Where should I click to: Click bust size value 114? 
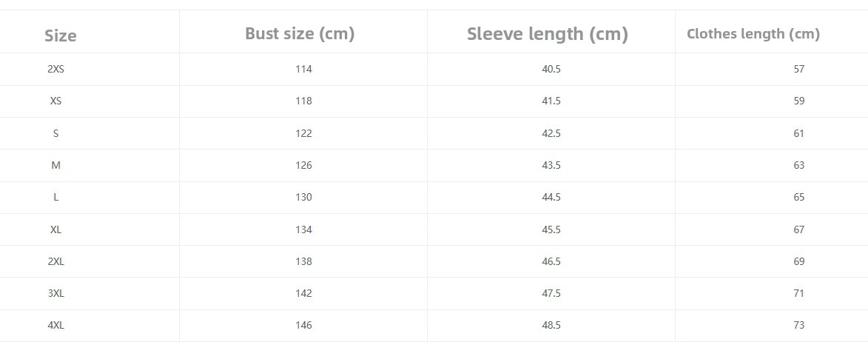pyautogui.click(x=303, y=69)
